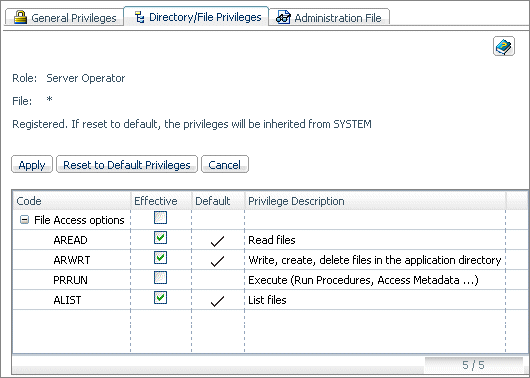The width and height of the screenshot is (530, 378).
Task: Click the Cancel button
Action: [x=225, y=164]
